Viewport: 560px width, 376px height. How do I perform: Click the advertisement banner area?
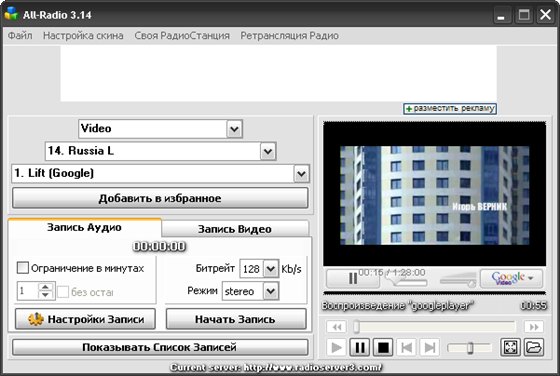pyautogui.click(x=279, y=73)
